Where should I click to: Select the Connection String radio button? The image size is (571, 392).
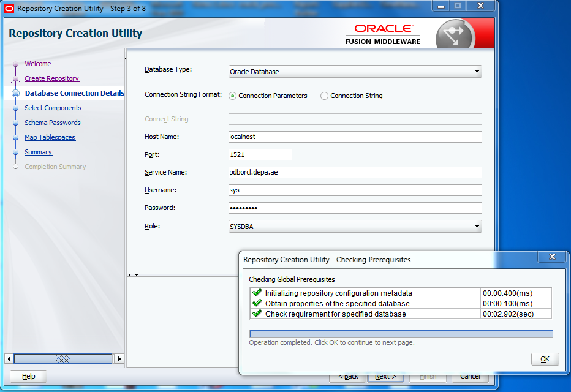[324, 96]
